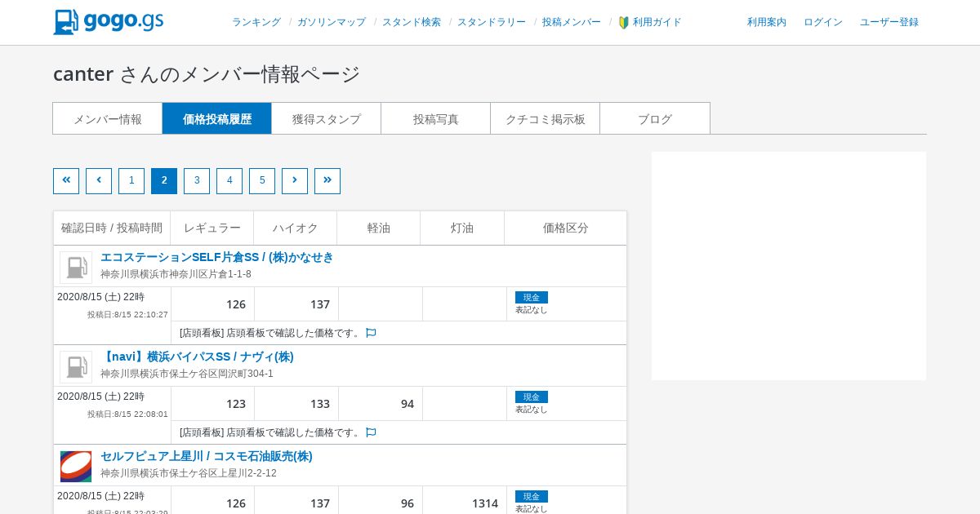Switch to ブログ tab
The height and width of the screenshot is (514, 980).
pyautogui.click(x=655, y=118)
